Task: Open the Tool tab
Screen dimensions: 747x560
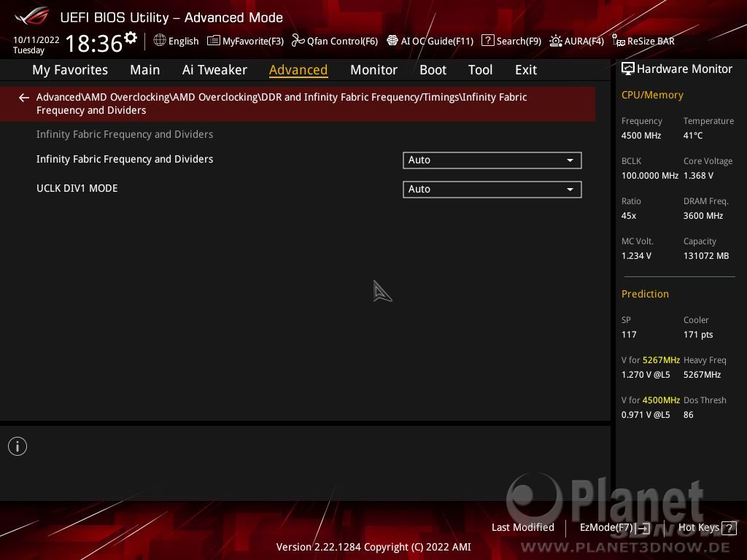Action: point(480,70)
